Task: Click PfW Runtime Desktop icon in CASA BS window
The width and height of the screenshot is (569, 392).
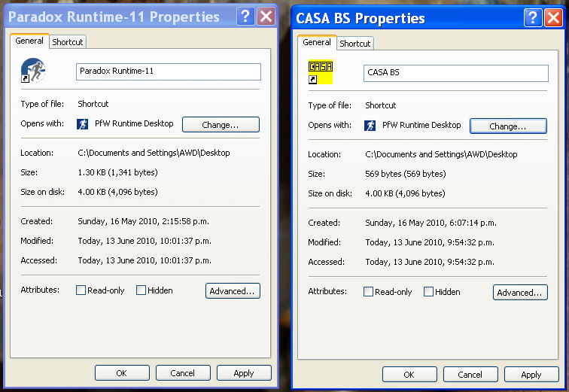Action: 370,126
